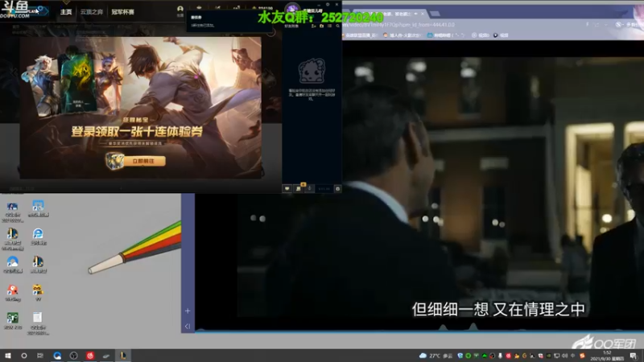Viewport: 644px width, 362px height.
Task: Click the plus button on sidebar strip
Action: tap(188, 311)
